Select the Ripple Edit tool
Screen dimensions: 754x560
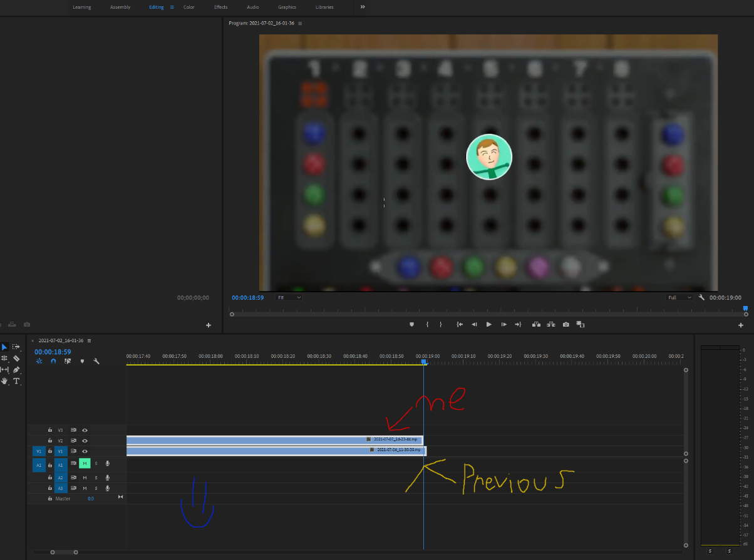(4, 358)
